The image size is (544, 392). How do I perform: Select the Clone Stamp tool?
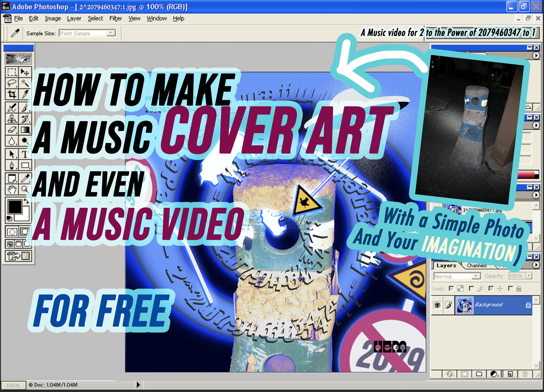(x=12, y=119)
